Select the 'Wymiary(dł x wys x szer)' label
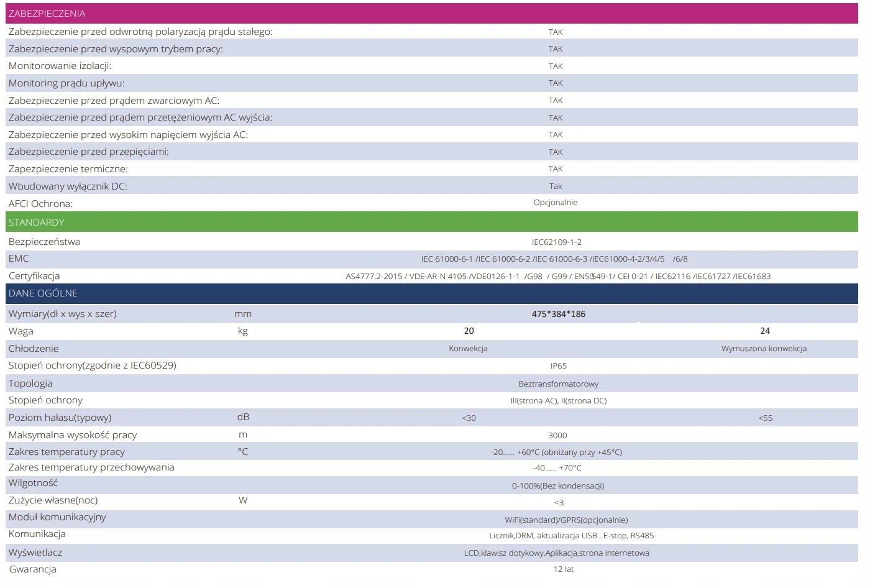The height and width of the screenshot is (588, 870). [63, 314]
